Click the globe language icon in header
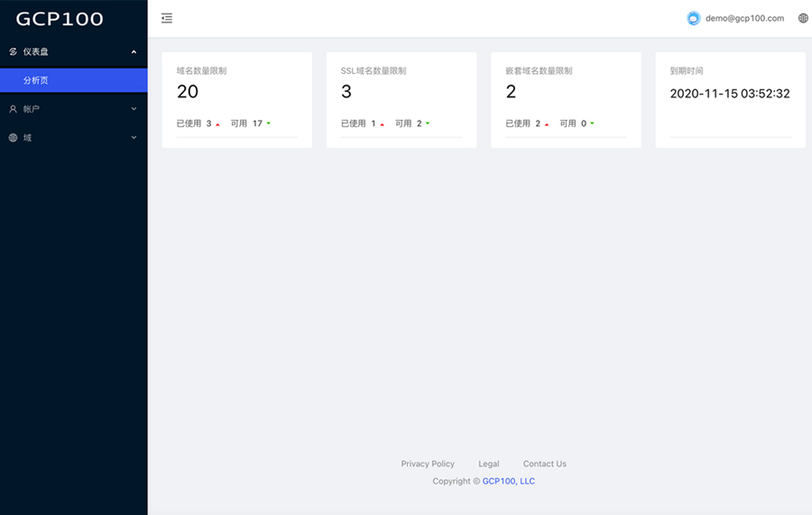The image size is (812, 515). coord(803,18)
